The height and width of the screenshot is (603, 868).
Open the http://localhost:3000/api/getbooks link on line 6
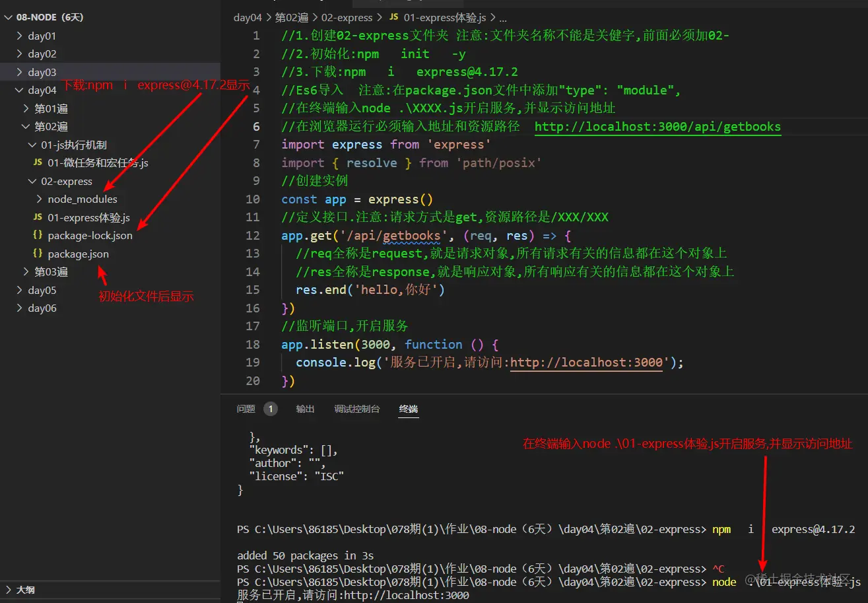(658, 127)
